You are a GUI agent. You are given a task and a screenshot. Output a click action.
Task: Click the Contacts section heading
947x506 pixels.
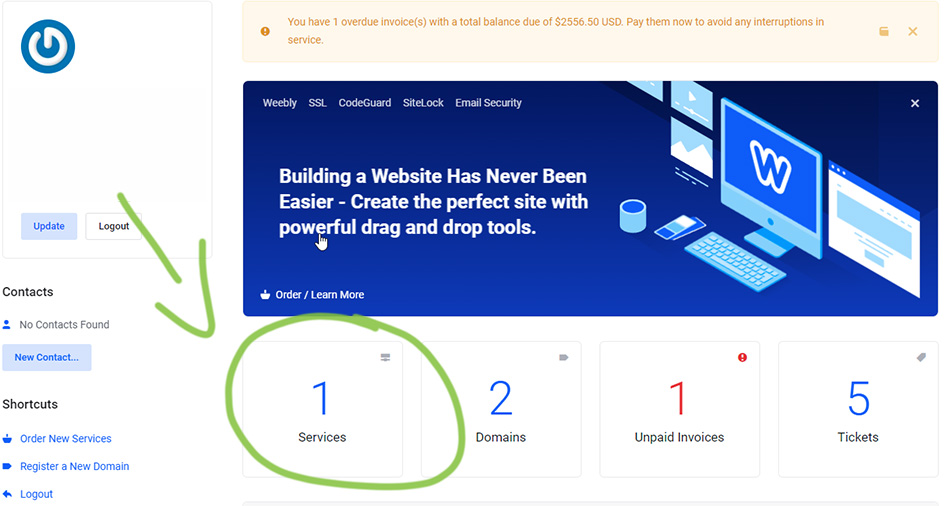pyautogui.click(x=28, y=292)
